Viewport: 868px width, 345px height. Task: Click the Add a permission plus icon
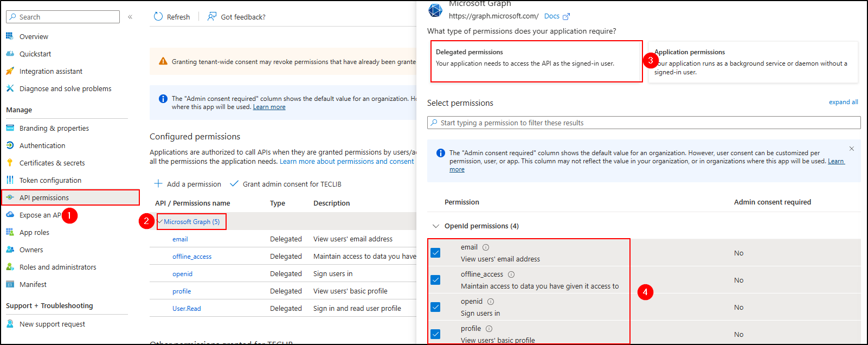[x=158, y=184]
